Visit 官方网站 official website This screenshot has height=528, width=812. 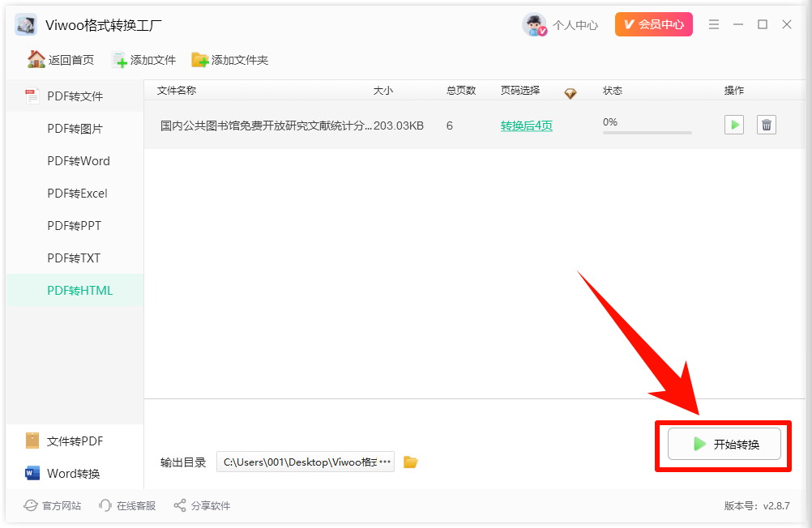tap(53, 505)
